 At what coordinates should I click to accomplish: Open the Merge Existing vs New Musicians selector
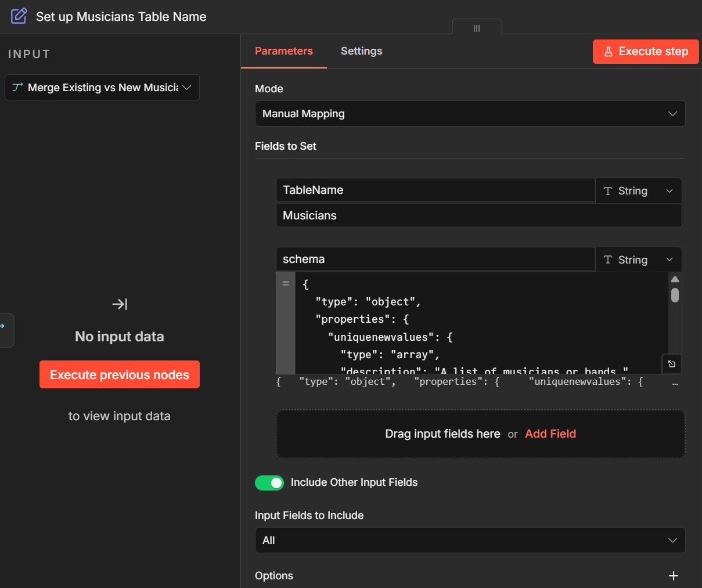coord(102,88)
